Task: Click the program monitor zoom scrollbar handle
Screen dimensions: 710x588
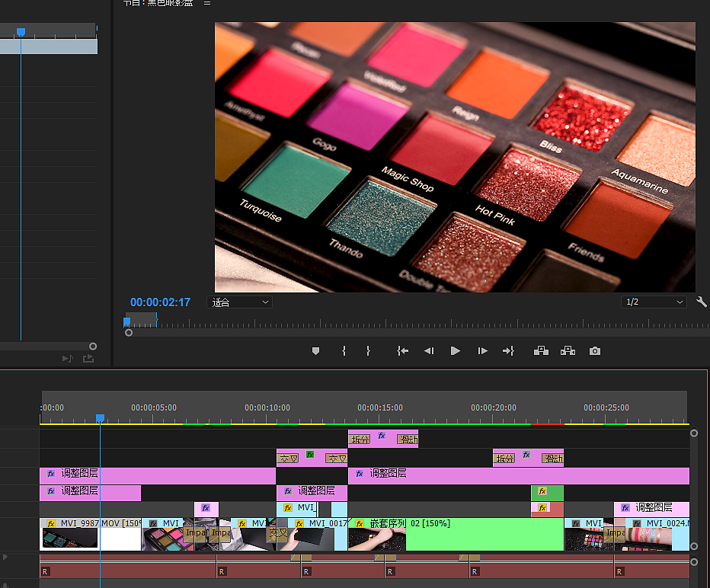Action: 129,333
